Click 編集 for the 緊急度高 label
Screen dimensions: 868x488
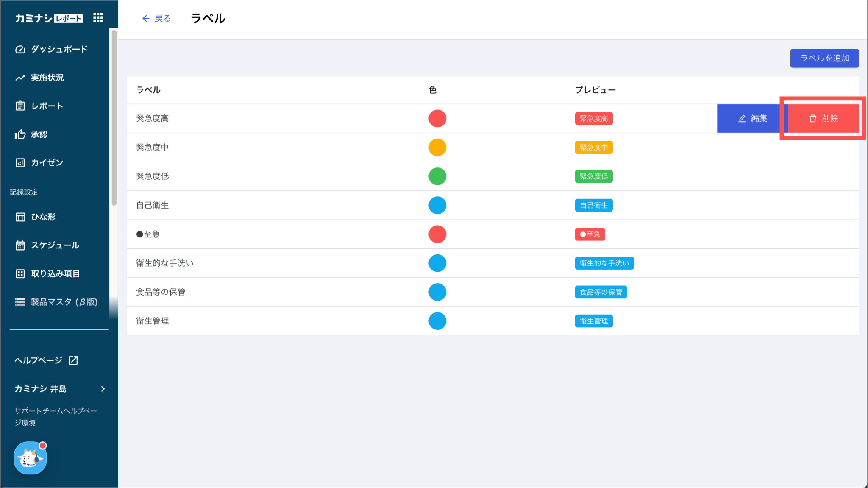point(752,119)
